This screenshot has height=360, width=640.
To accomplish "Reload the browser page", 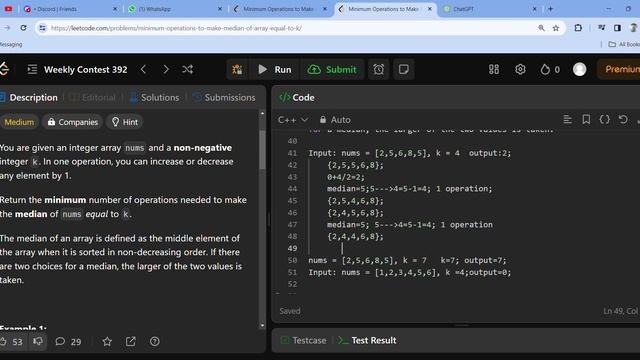I will tap(23, 28).
